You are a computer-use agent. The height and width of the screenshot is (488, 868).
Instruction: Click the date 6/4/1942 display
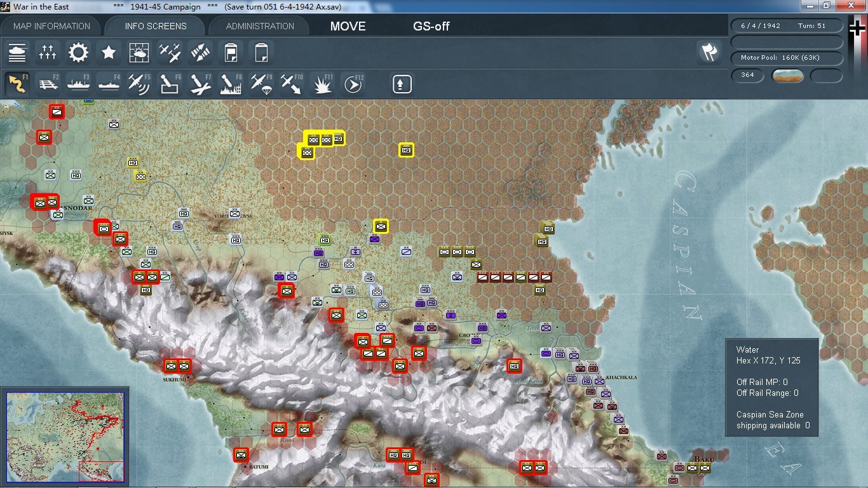click(x=761, y=26)
